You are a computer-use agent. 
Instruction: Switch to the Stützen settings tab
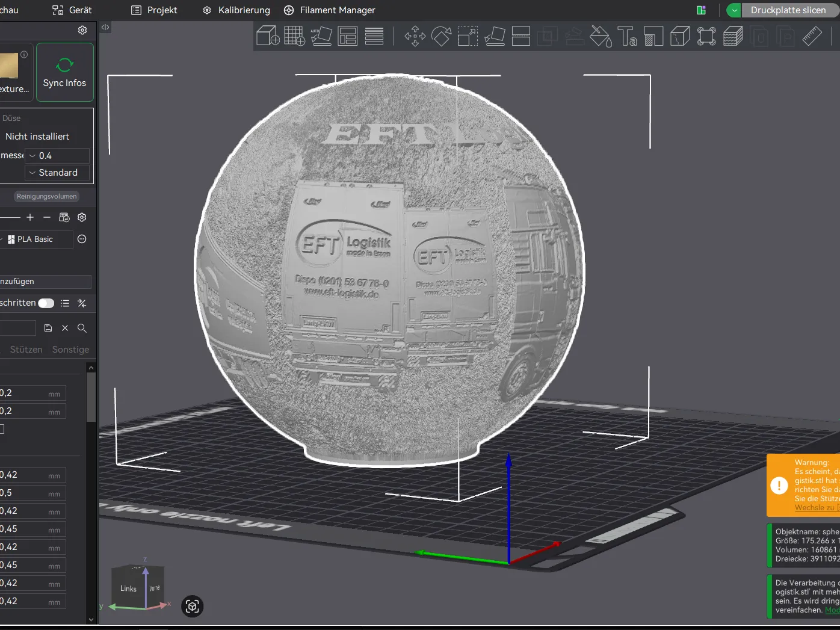(26, 350)
